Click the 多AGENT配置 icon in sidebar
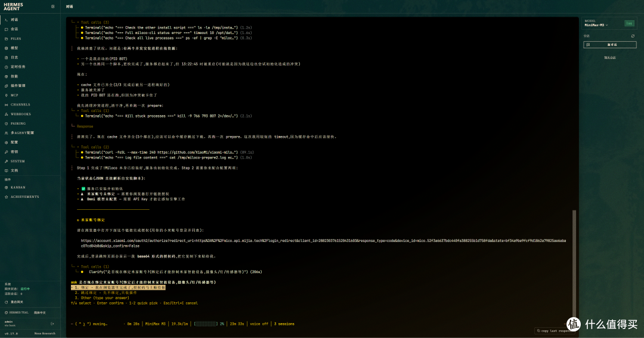Viewport: 644px width, 338px height. coord(6,133)
